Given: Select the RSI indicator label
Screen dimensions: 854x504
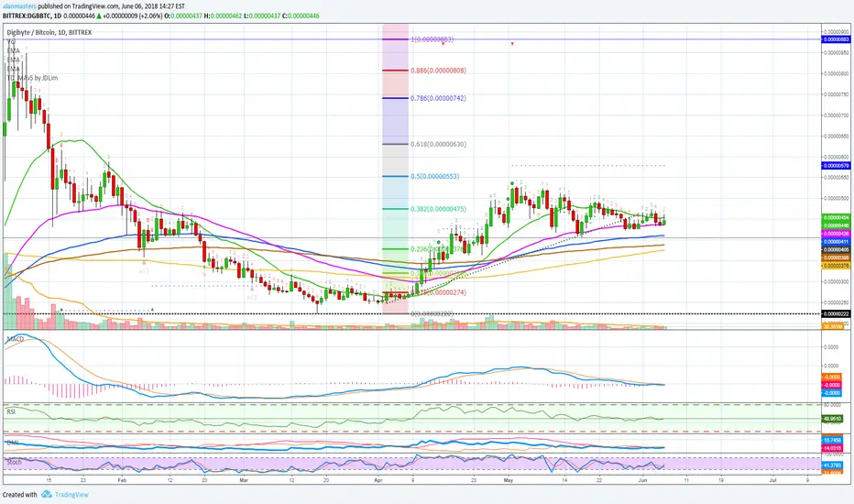Looking at the screenshot, I should click(x=11, y=412).
